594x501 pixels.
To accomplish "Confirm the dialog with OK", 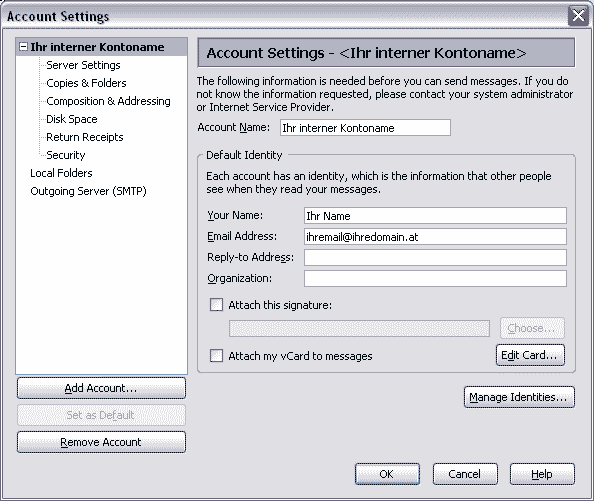I will [387, 474].
